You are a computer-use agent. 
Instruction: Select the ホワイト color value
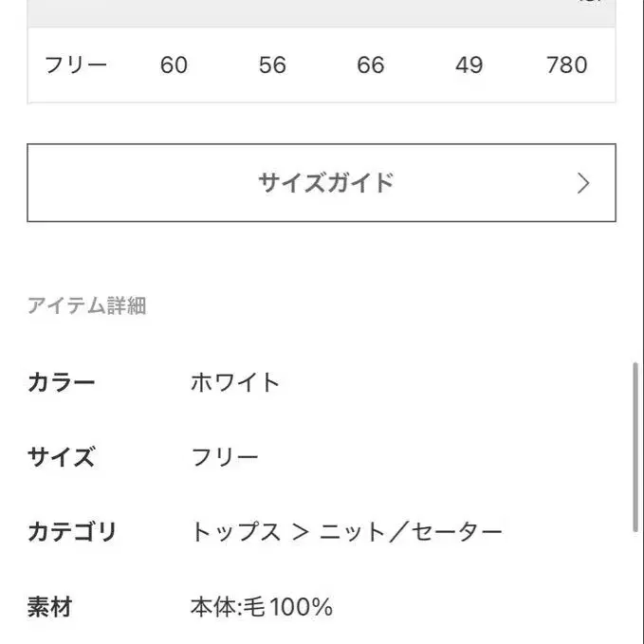[235, 383]
